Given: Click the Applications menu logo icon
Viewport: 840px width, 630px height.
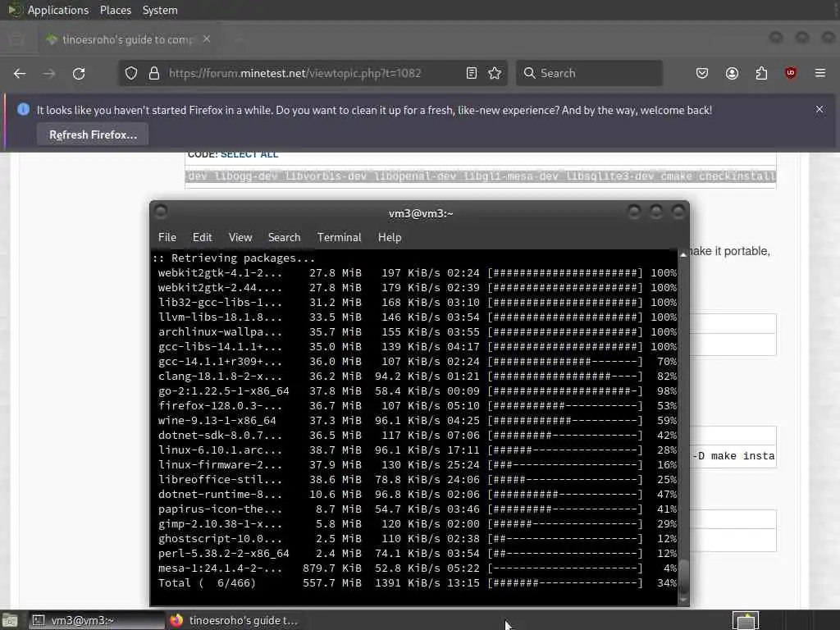Looking at the screenshot, I should click(15, 10).
